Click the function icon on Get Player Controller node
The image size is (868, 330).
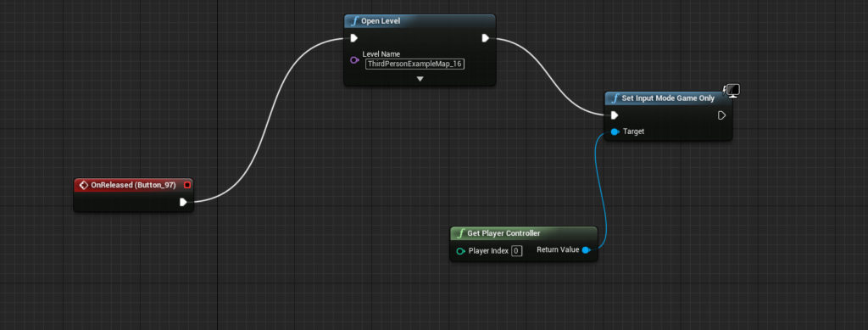(x=461, y=233)
